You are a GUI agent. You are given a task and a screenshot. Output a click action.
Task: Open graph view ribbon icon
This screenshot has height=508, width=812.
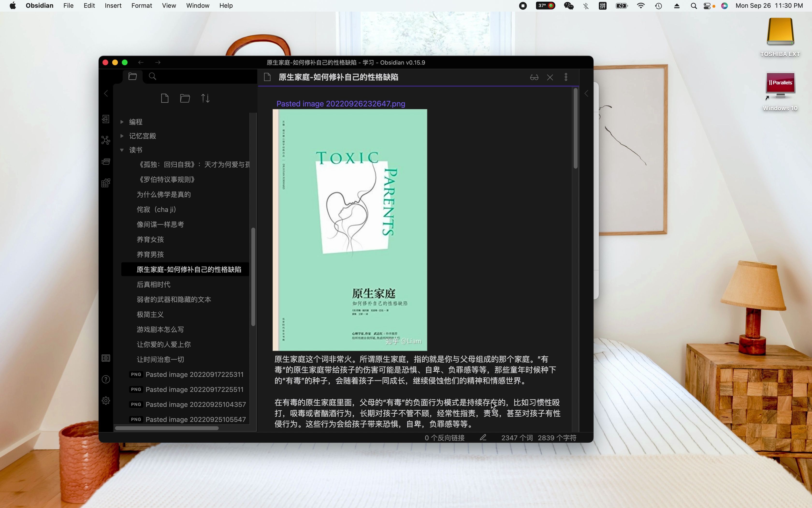[x=106, y=140]
